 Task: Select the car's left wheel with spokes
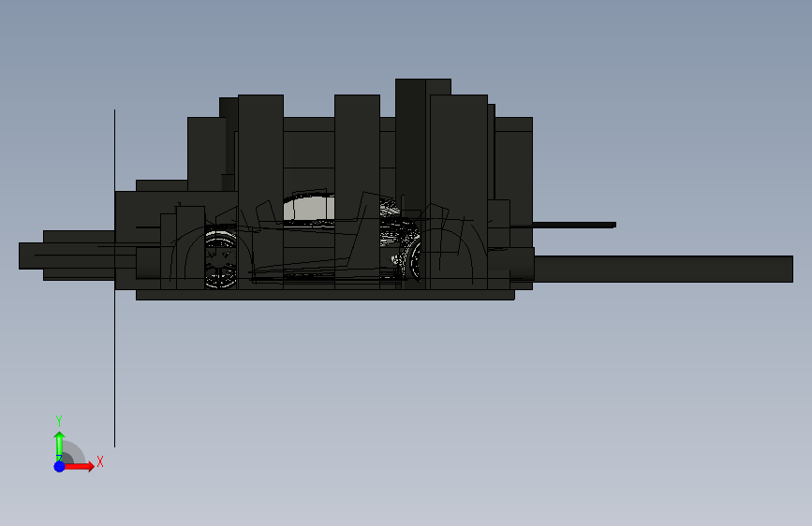click(221, 259)
